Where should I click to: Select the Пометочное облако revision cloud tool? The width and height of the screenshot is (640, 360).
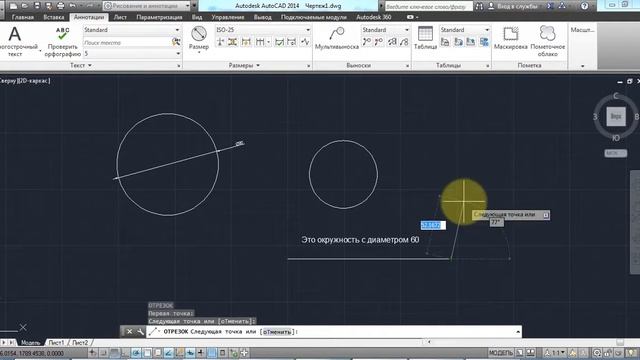[547, 41]
